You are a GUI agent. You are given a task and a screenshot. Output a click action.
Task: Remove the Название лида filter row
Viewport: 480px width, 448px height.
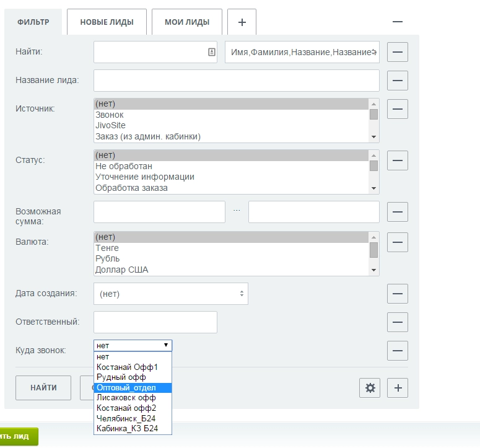pos(398,81)
